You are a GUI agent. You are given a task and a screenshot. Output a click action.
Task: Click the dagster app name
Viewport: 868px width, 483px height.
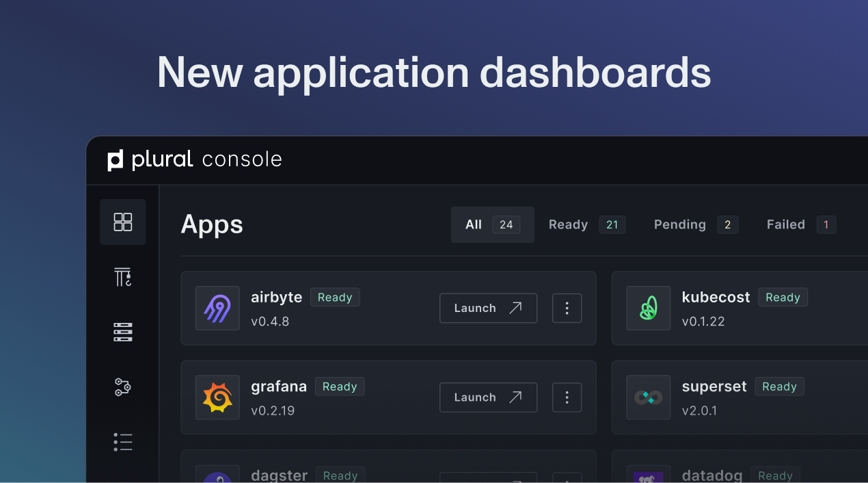click(x=279, y=475)
